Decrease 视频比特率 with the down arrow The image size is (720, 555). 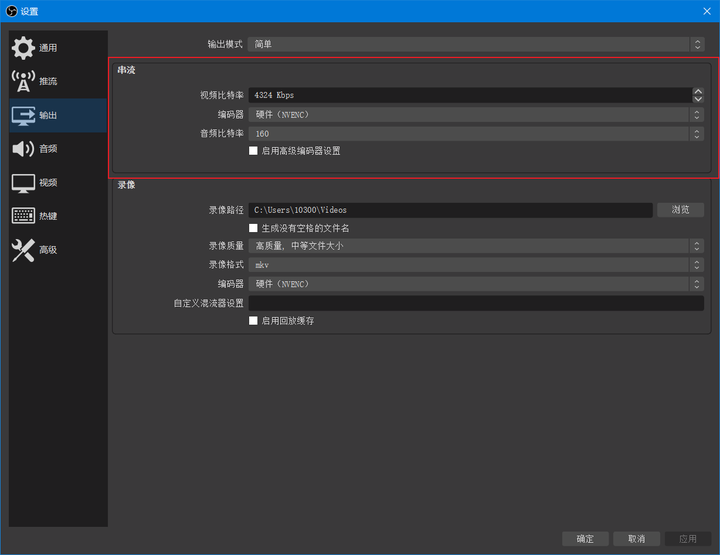(x=698, y=99)
